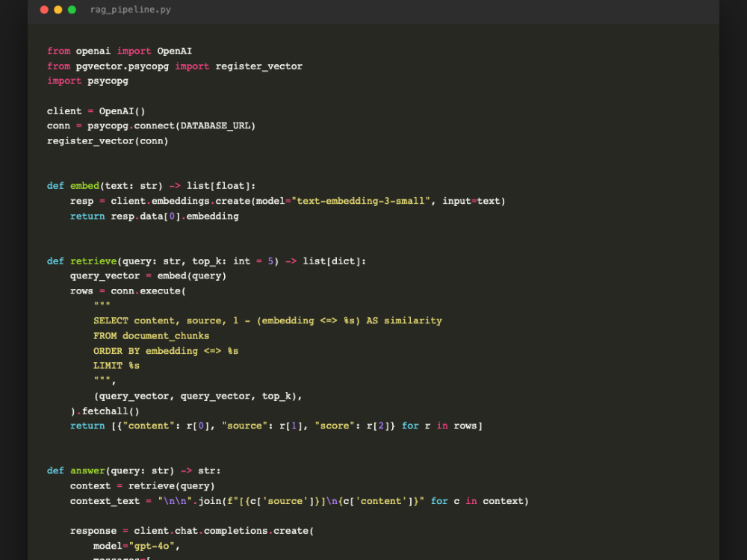Click the green maximize window button
Image resolution: width=747 pixels, height=560 pixels.
coord(72,10)
